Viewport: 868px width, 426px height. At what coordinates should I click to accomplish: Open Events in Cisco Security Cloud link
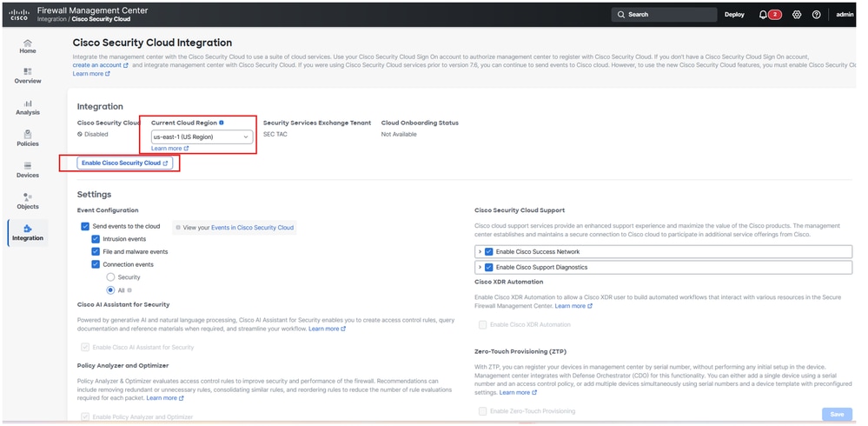point(252,228)
